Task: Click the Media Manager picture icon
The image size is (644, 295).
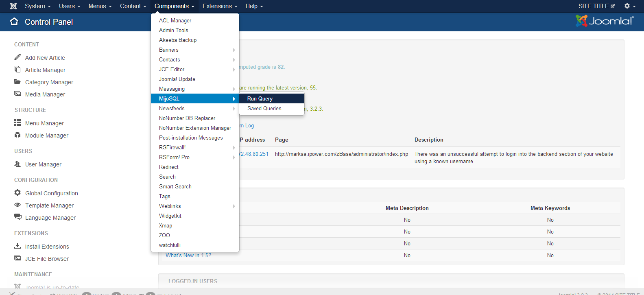Action: pos(17,94)
